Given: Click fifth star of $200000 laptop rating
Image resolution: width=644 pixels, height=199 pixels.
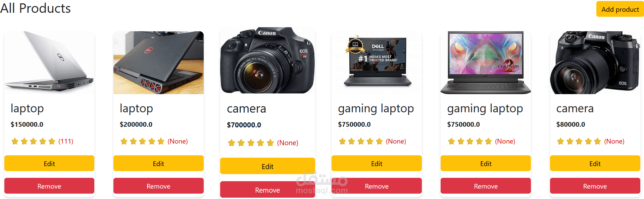Looking at the screenshot, I should click(161, 141).
